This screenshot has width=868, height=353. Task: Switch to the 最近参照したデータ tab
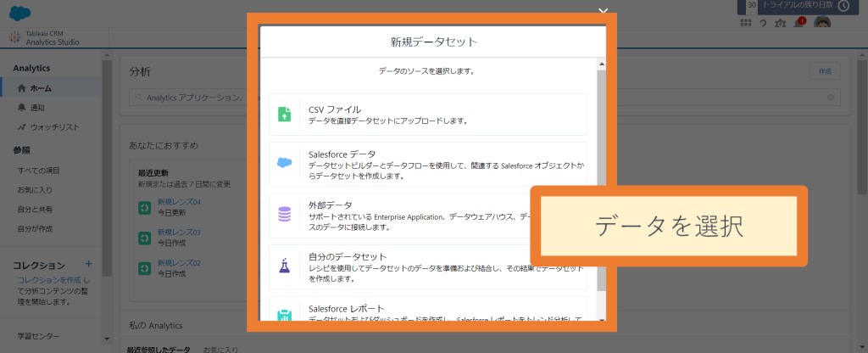coord(159,350)
